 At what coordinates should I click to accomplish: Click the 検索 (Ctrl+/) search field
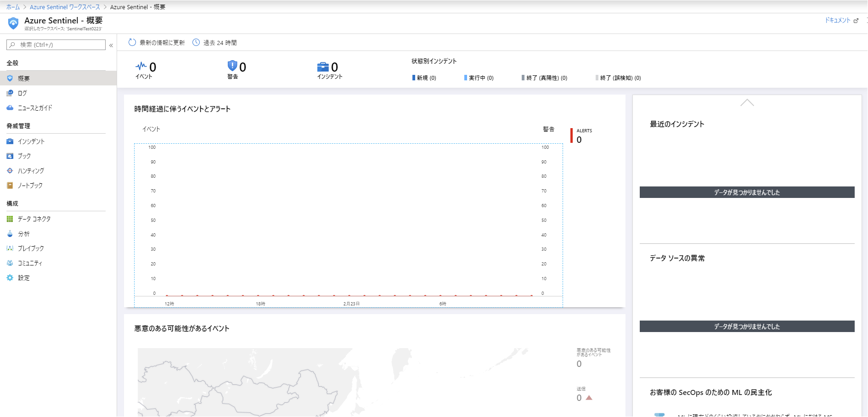56,45
